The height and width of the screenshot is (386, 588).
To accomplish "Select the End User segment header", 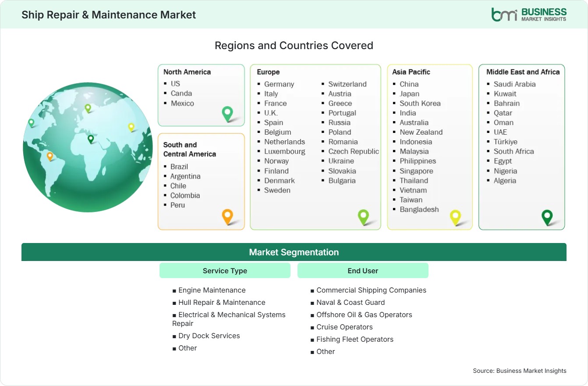I will (363, 271).
